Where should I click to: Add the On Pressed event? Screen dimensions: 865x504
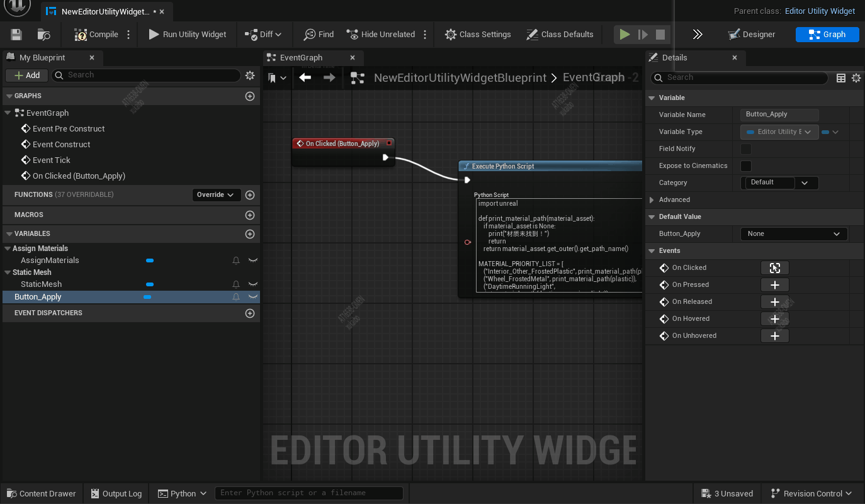(775, 285)
